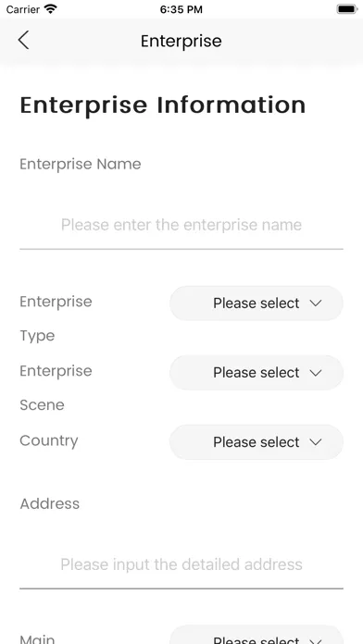Image resolution: width=363 pixels, height=644 pixels.
Task: Open the Enterprise Type dropdown
Action: (x=257, y=303)
